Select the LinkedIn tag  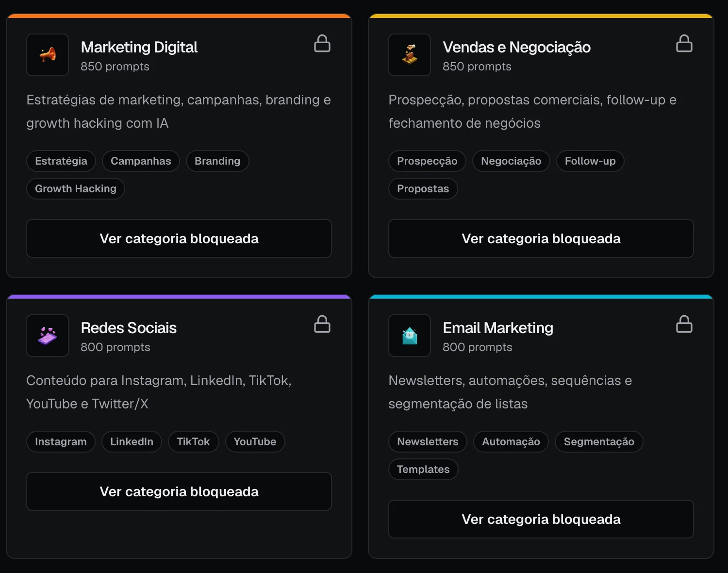pyautogui.click(x=132, y=441)
